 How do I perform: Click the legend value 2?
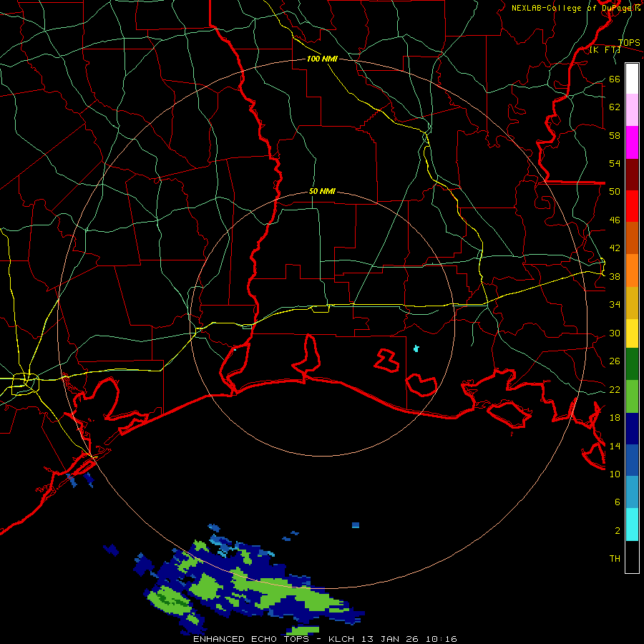coord(618,530)
